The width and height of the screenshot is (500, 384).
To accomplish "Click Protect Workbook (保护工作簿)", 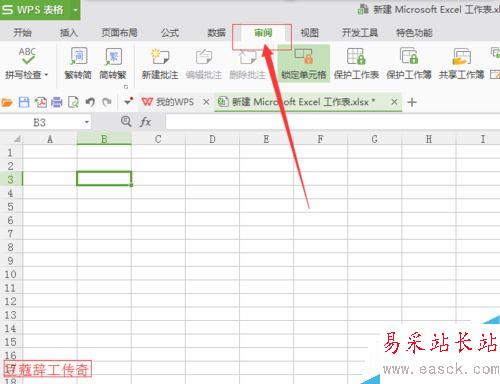I will (x=409, y=63).
